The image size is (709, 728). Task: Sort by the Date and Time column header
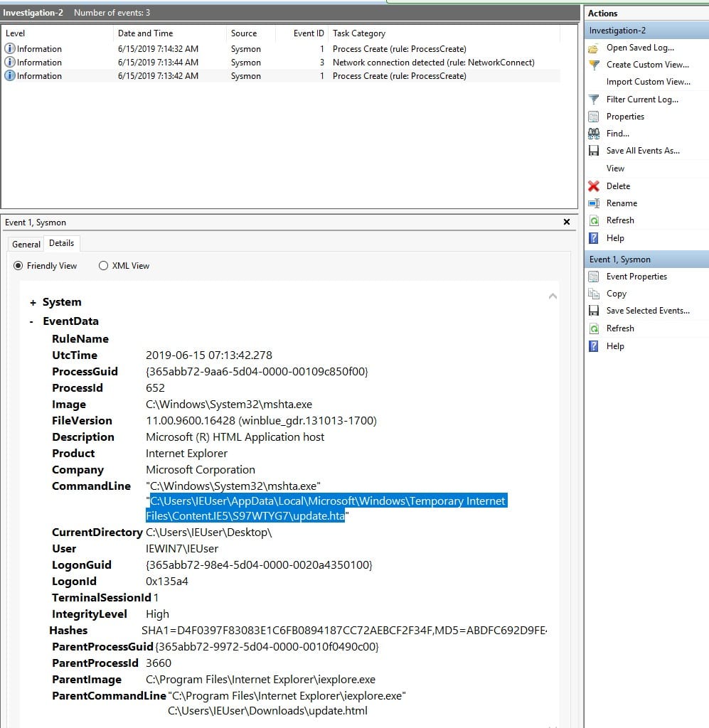point(170,33)
